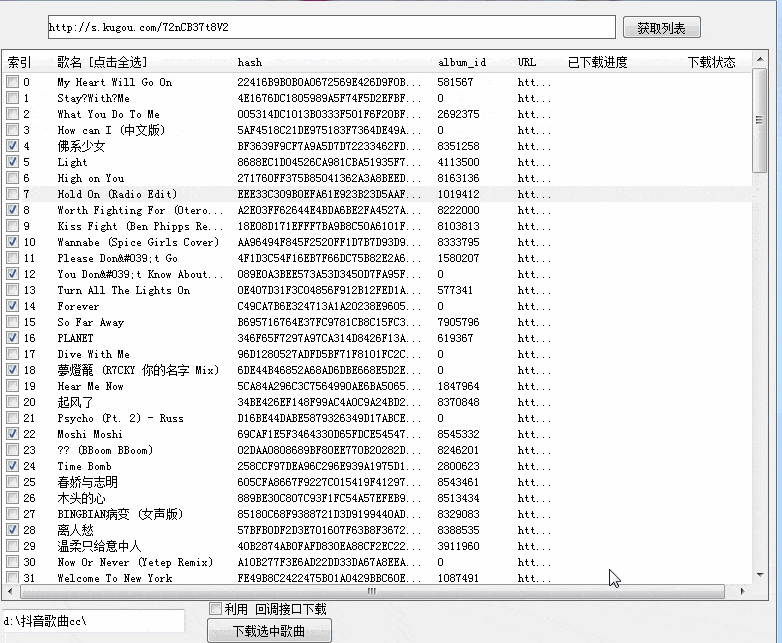
Task: Select song name Hear Me Now
Action: 90,386
